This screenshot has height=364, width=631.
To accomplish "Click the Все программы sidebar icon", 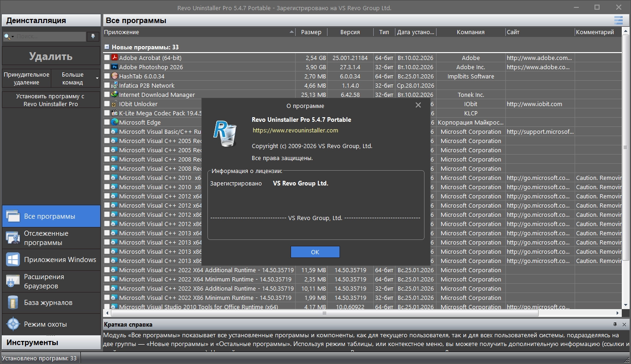I will pos(13,216).
